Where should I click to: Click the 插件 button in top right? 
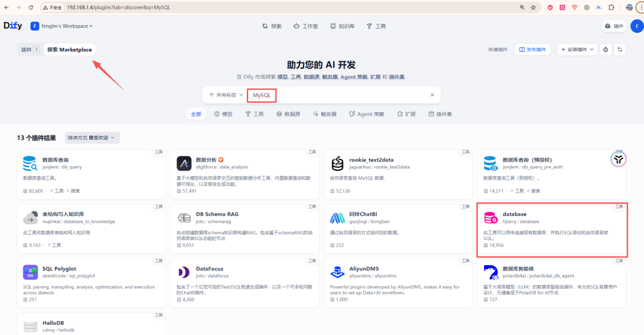[614, 26]
